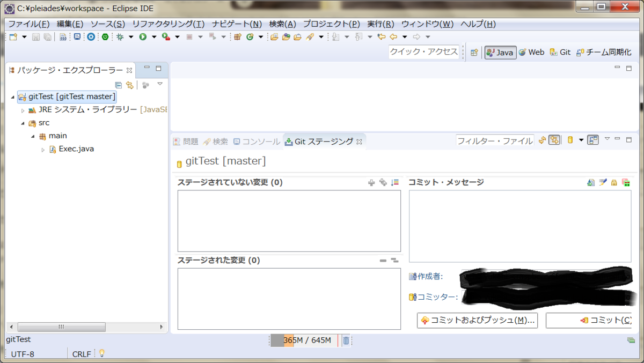The image size is (644, 363).
Task: Open the New Java Class dropdown arrow
Action: coord(261,37)
